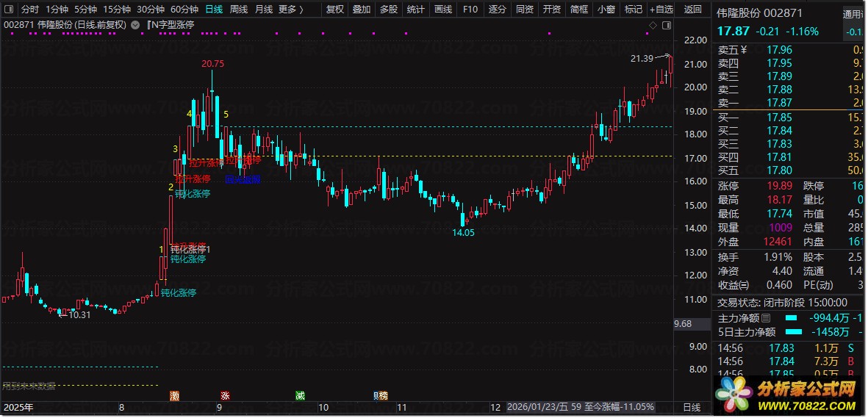Image resolution: width=868 pixels, height=418 pixels.
Task: Click the green 减 event marker
Action: coord(300,395)
